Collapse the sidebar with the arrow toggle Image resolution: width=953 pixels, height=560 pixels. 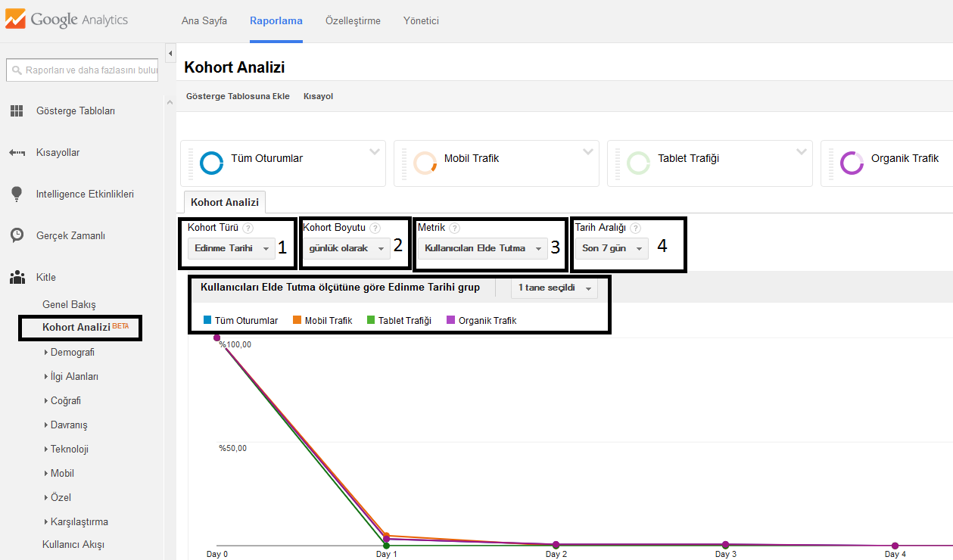[x=170, y=54]
